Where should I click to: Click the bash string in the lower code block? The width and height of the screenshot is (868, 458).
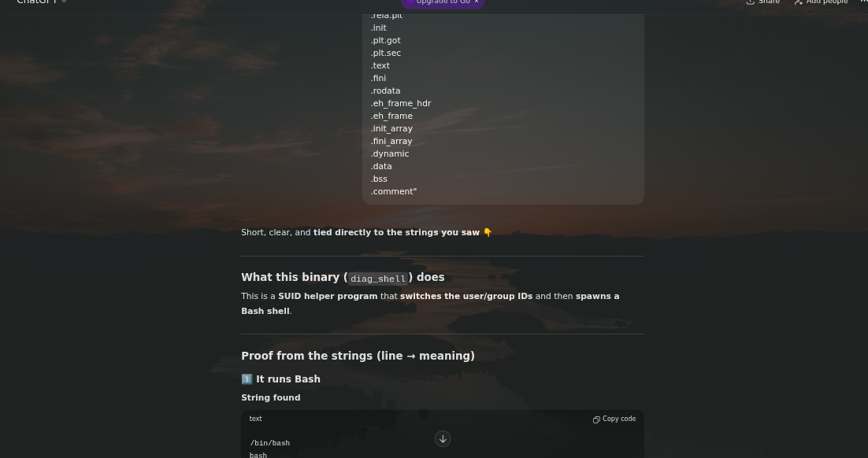[258, 455]
